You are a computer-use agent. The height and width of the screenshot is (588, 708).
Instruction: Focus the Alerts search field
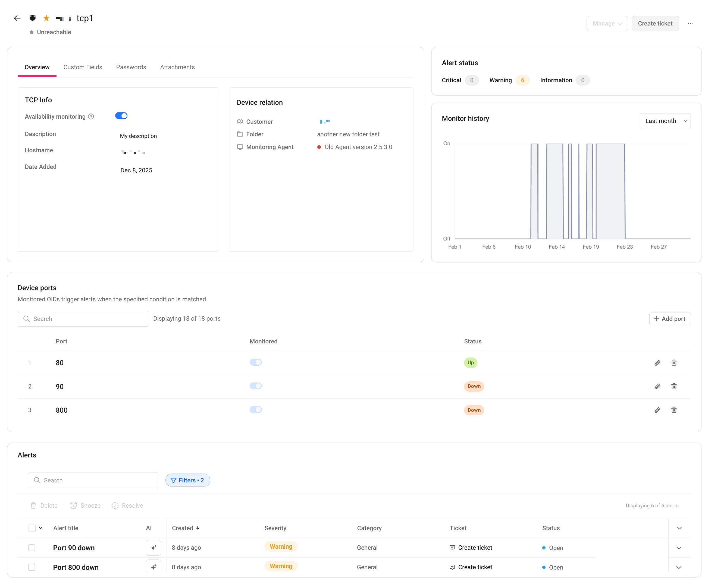point(93,480)
